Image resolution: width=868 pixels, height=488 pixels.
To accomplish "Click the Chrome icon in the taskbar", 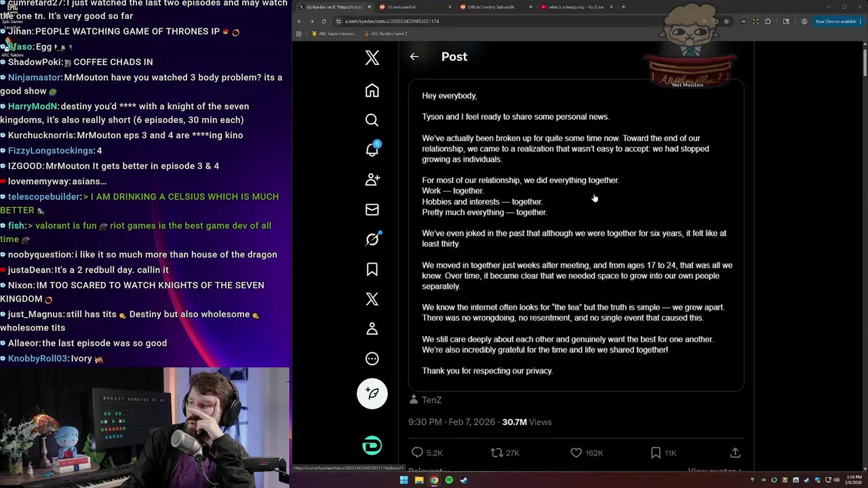I will (434, 481).
